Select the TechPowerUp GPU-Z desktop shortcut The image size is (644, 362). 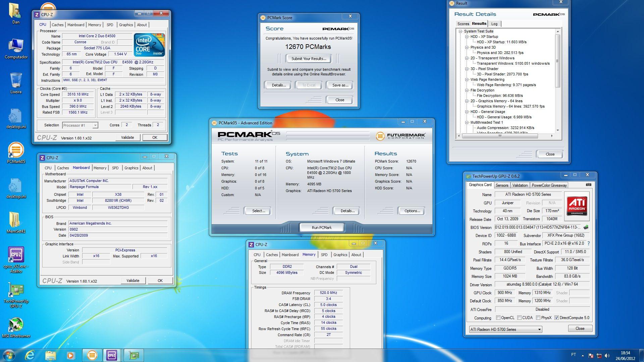click(x=16, y=295)
